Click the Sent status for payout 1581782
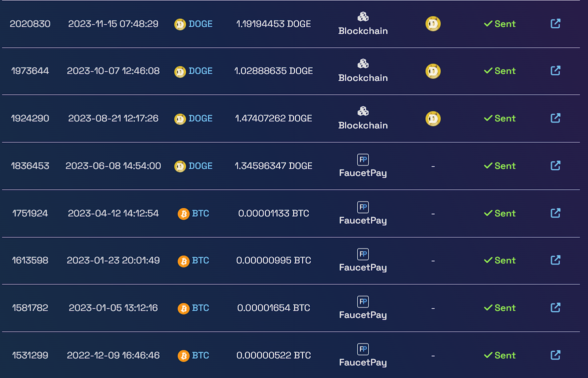This screenshot has width=588, height=378. click(x=499, y=308)
